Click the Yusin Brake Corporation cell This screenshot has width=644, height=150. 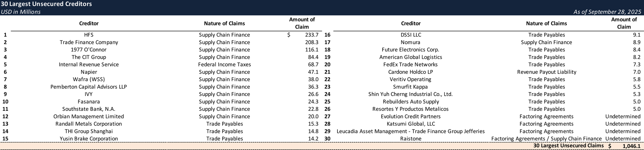(x=89, y=139)
